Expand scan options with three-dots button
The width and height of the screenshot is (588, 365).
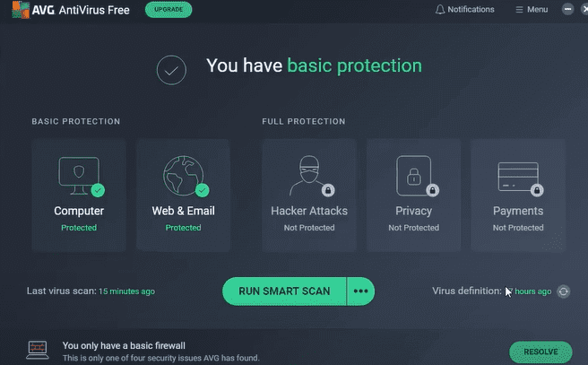pyautogui.click(x=360, y=291)
